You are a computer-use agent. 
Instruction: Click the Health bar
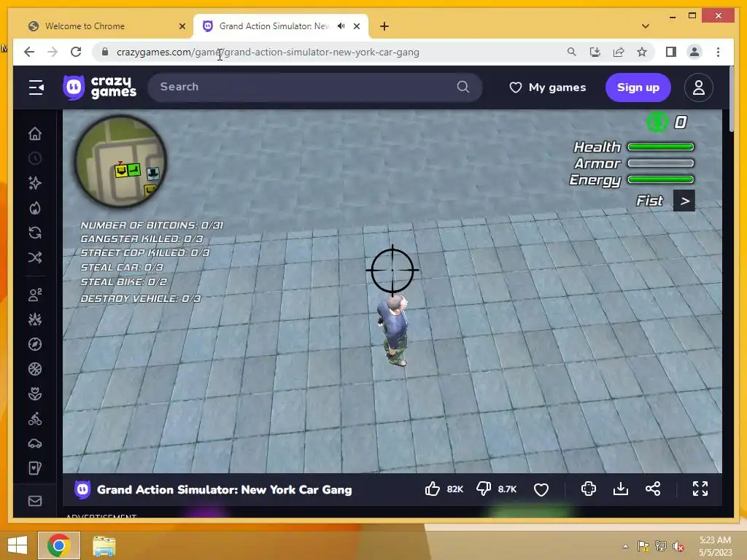pyautogui.click(x=661, y=147)
